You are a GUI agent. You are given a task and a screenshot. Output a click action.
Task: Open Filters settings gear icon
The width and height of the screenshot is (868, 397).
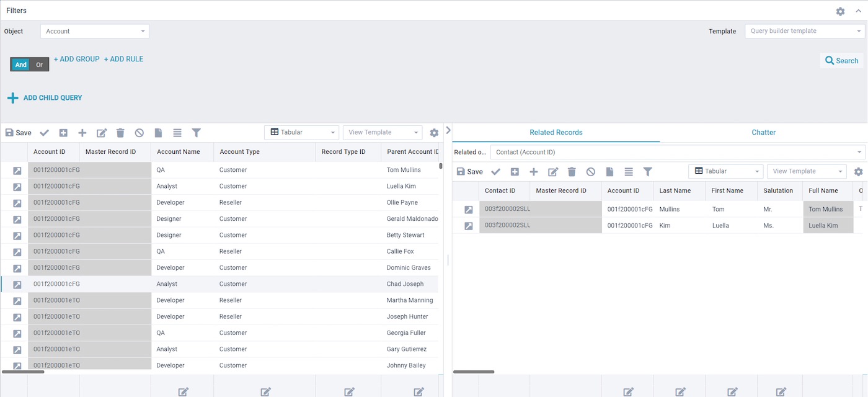coord(840,11)
